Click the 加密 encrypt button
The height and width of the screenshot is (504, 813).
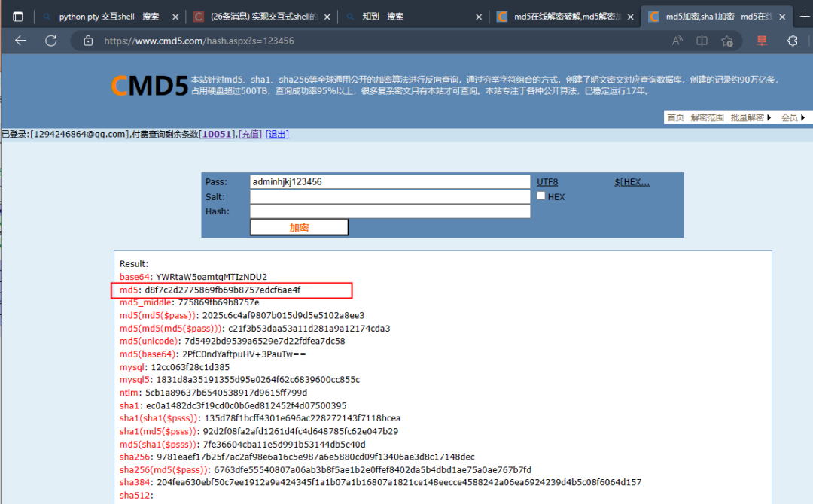[x=299, y=227]
